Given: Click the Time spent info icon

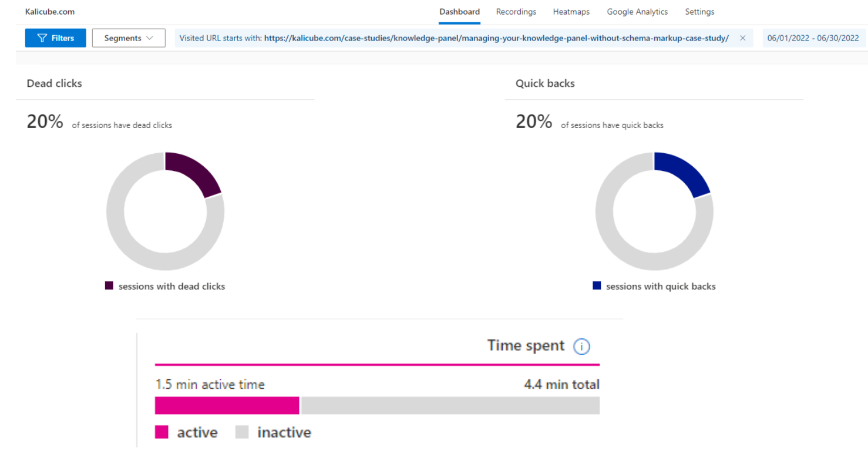Looking at the screenshot, I should [x=581, y=346].
